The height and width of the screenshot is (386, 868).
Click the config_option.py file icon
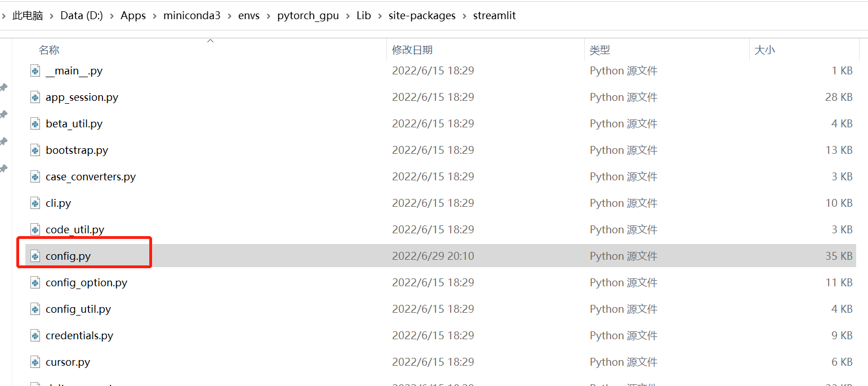tap(35, 283)
